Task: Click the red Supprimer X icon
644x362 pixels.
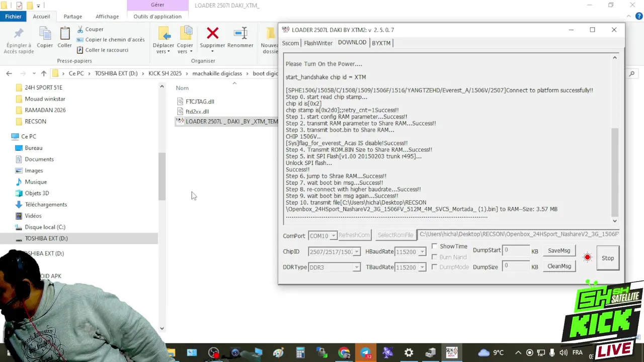Action: 212,34
